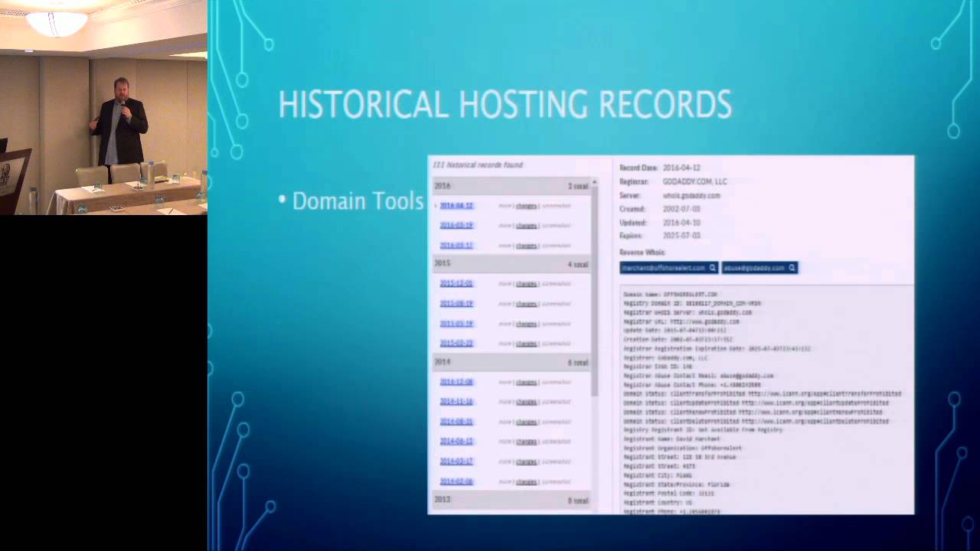
Task: Click the screenshot link for 2016-04-12
Action: coord(556,206)
